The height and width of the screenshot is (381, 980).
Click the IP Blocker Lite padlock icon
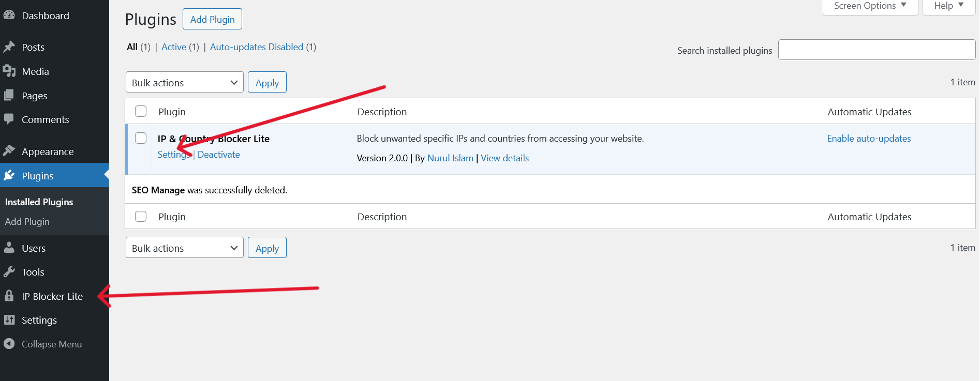pos(9,296)
